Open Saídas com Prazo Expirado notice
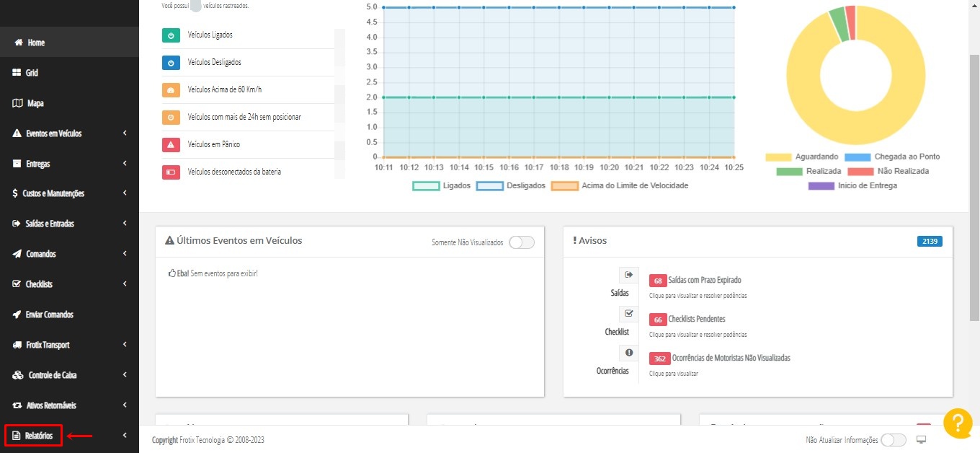 tap(704, 280)
